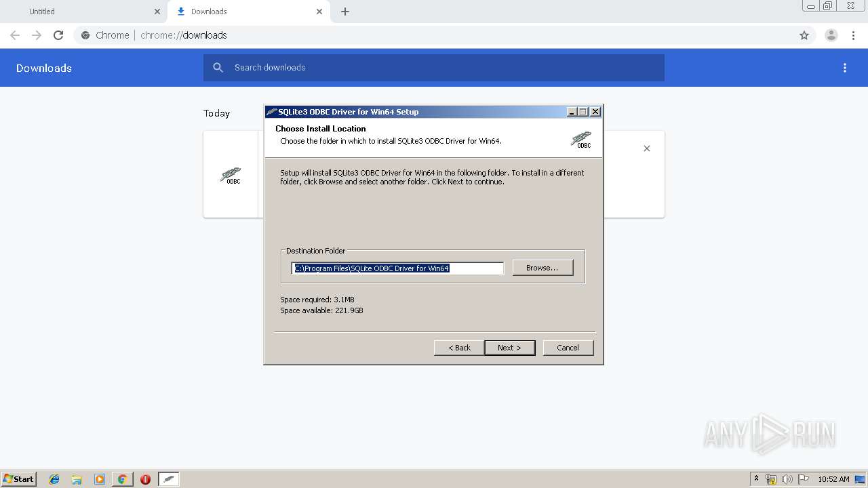Viewport: 868px width, 488px height.
Task: Open Browse to choose destination folder
Action: point(542,268)
